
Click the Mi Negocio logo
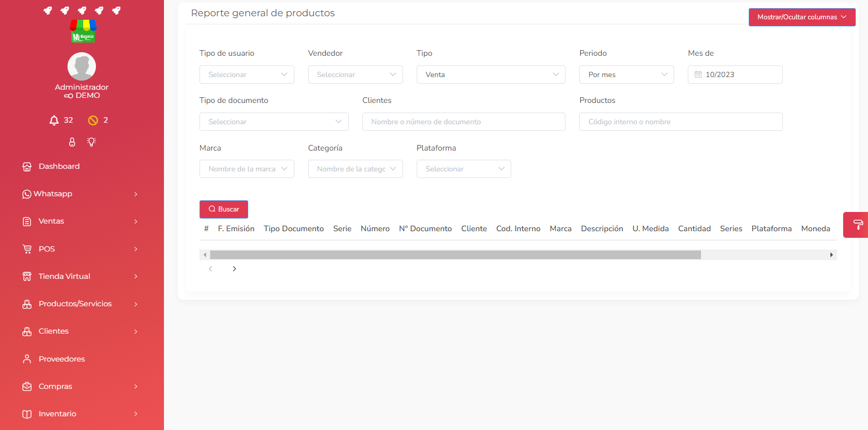coord(83,31)
